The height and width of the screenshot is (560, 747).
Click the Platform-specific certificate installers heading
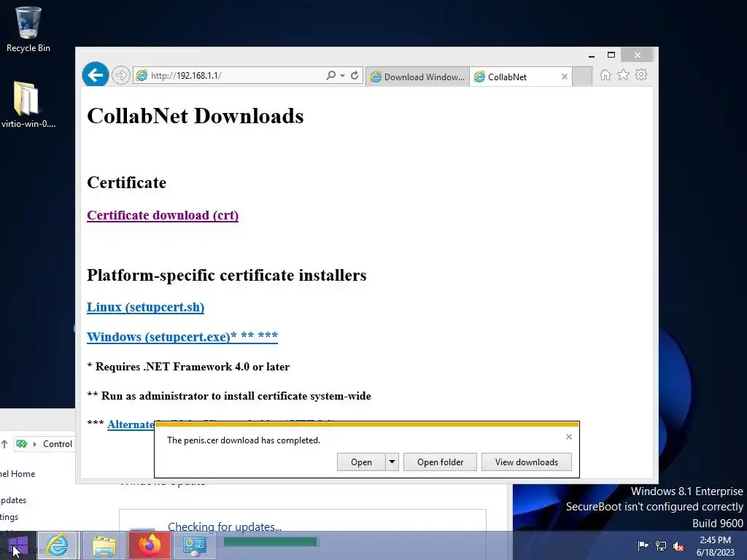(x=227, y=275)
